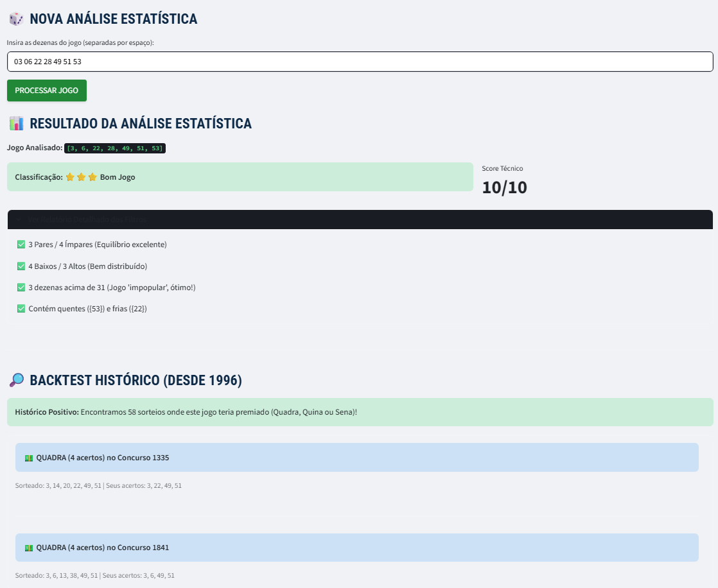Viewport: 718px width, 588px height.
Task: Click the middle star in Classificação
Action: click(81, 177)
